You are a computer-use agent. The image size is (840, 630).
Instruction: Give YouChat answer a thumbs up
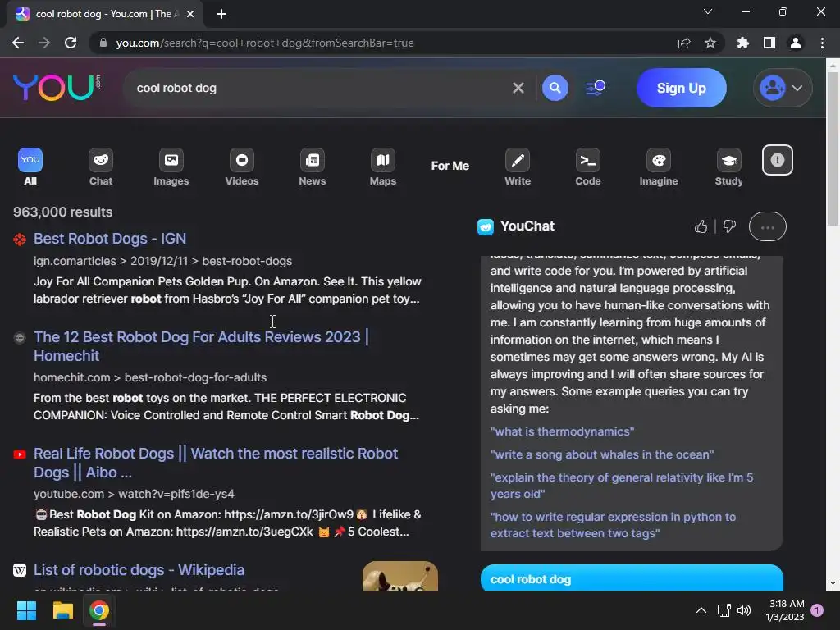(701, 226)
